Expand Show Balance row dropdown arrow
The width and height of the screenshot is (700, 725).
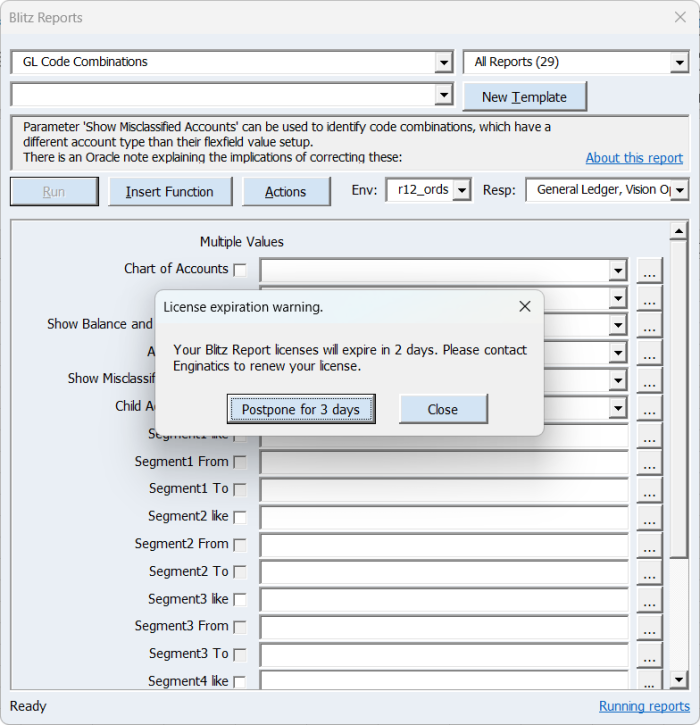618,325
